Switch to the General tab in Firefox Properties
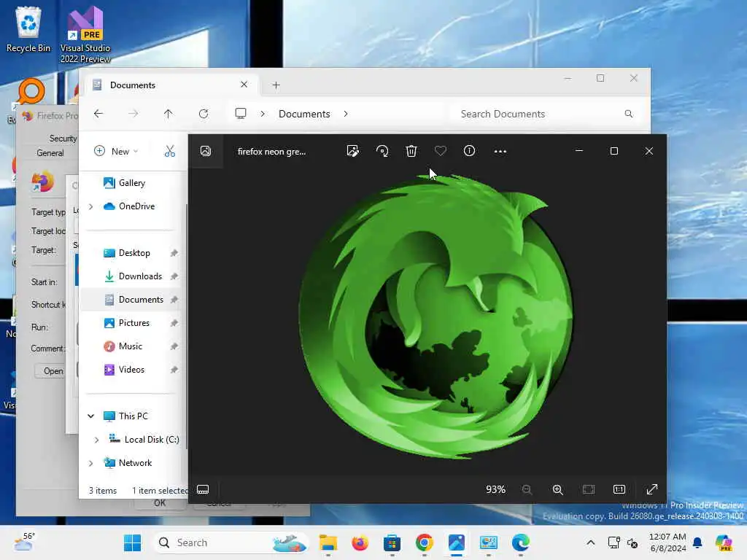This screenshot has height=560, width=747. 50,153
